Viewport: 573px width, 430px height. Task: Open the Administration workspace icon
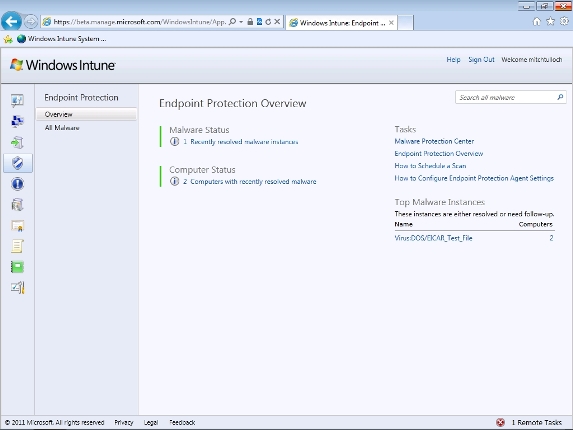pyautogui.click(x=17, y=288)
